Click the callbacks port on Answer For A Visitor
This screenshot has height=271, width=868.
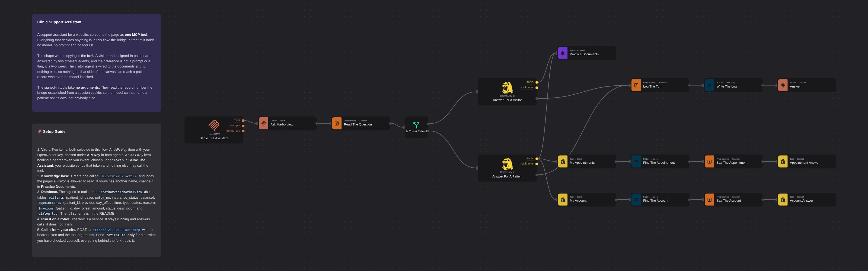coord(537,88)
